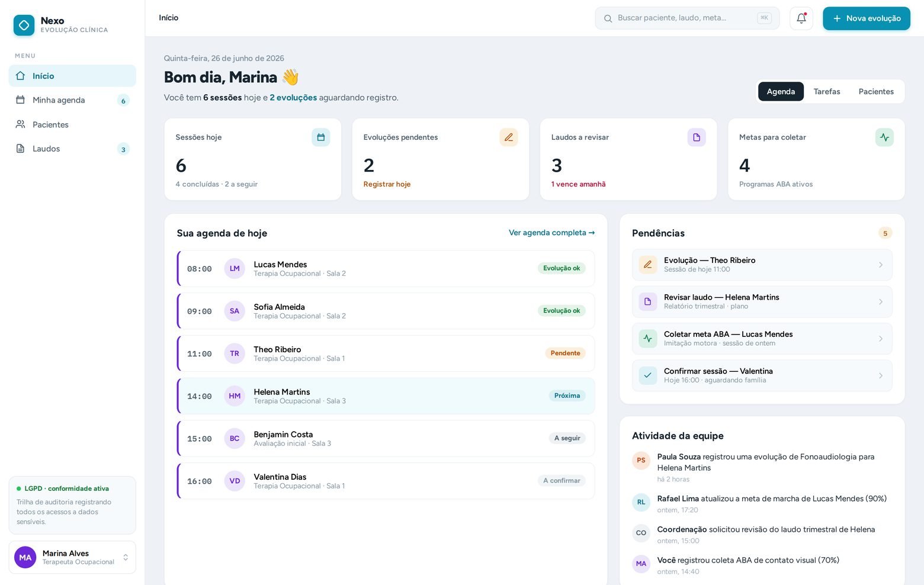Click the LM avatar for Lucas Mendes
This screenshot has width=924, height=585.
click(235, 269)
